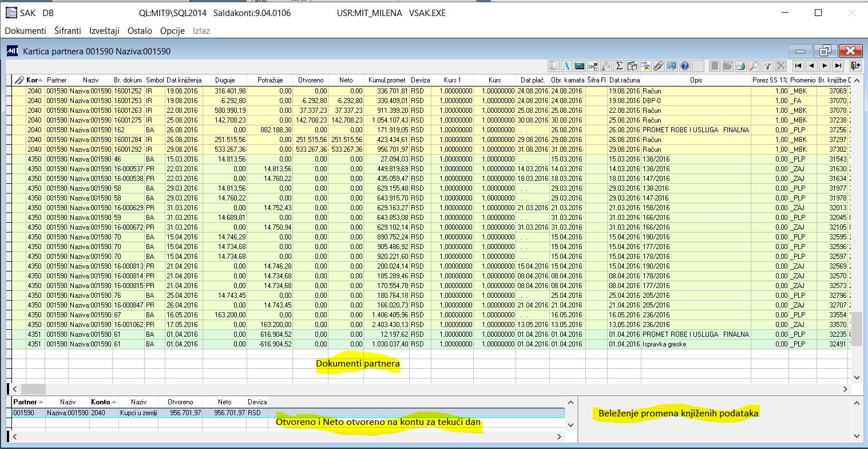868x449 pixels.
Task: Go to the next record arrow
Action: tap(825, 66)
